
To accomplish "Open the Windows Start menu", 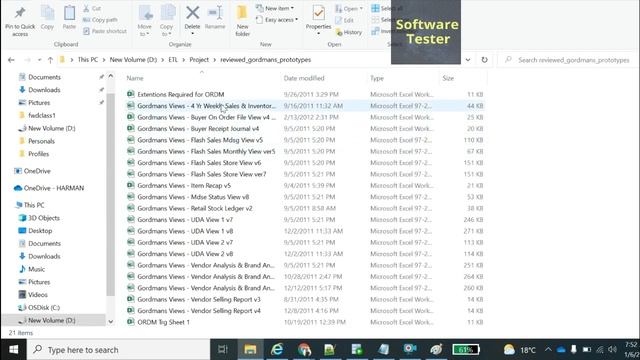I will pos(13,349).
